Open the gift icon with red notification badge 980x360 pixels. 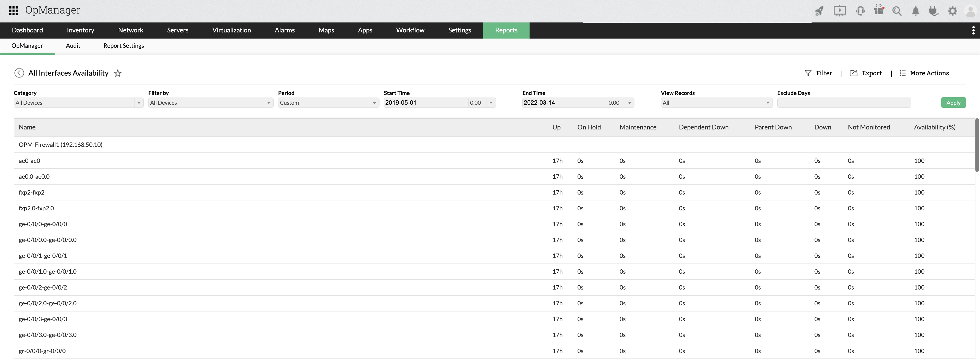879,11
